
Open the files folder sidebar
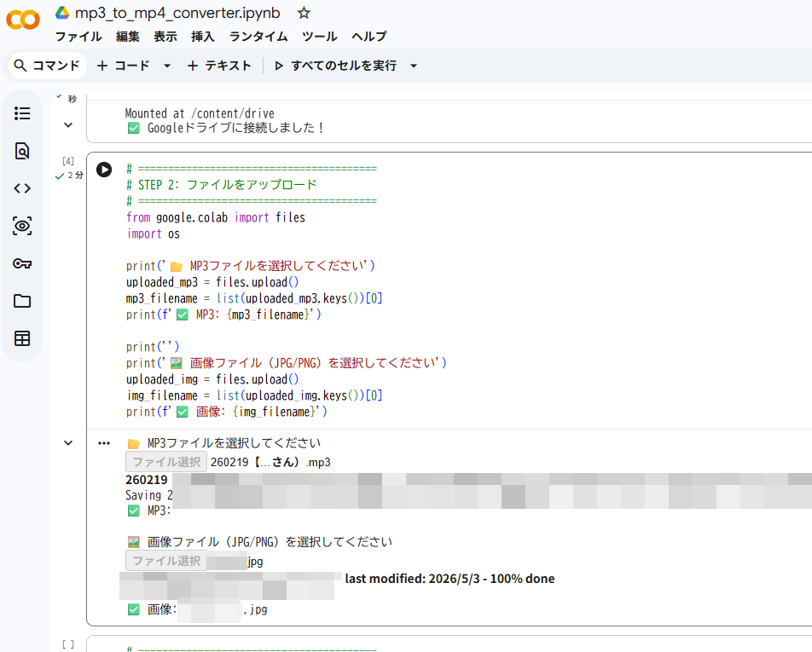point(22,301)
